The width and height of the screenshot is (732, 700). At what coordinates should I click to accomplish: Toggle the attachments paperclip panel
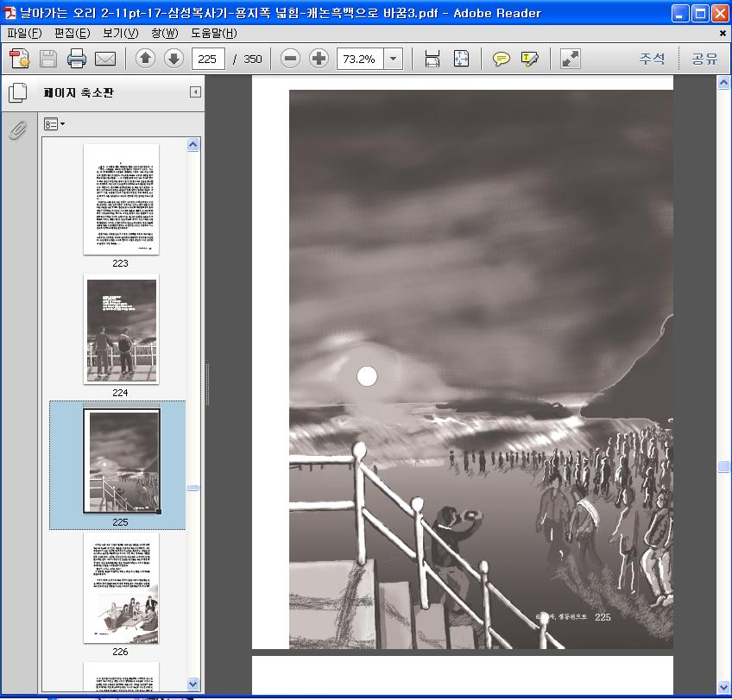(x=17, y=129)
